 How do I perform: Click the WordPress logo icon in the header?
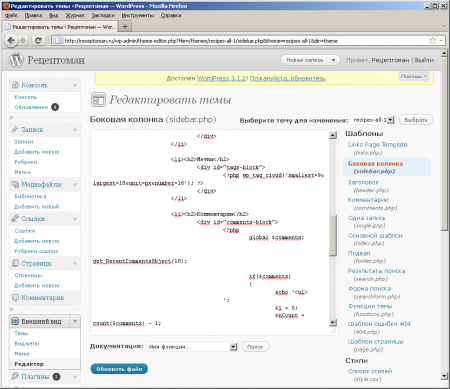[x=16, y=60]
